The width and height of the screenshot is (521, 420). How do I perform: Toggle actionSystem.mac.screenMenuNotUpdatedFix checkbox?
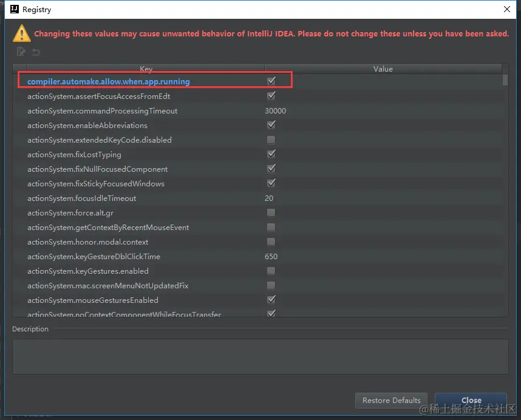[x=271, y=285]
